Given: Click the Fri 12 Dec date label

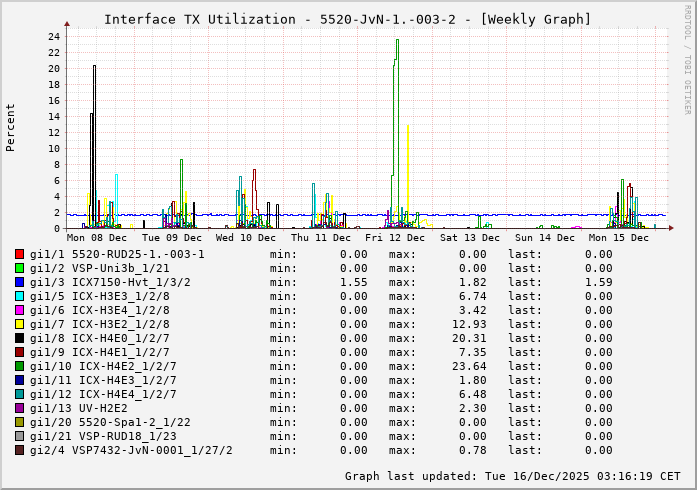Looking at the screenshot, I should (x=394, y=238).
